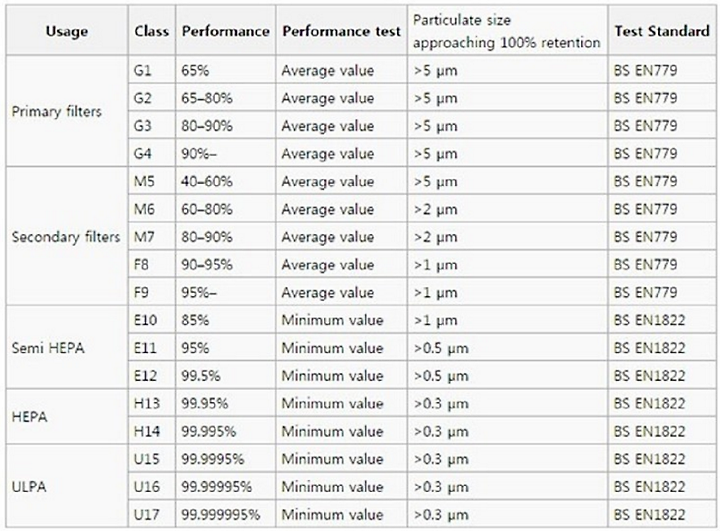Click the >2 µm cell in M6 row
The width and height of the screenshot is (720, 531).
(x=507, y=209)
